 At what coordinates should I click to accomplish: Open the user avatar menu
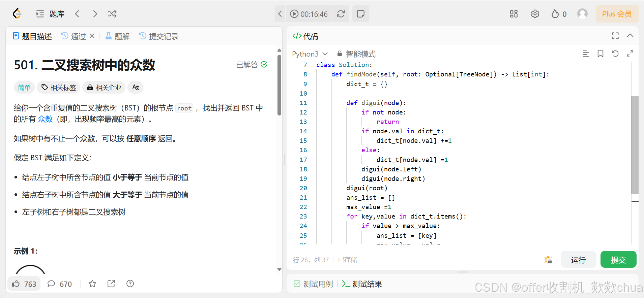point(582,14)
